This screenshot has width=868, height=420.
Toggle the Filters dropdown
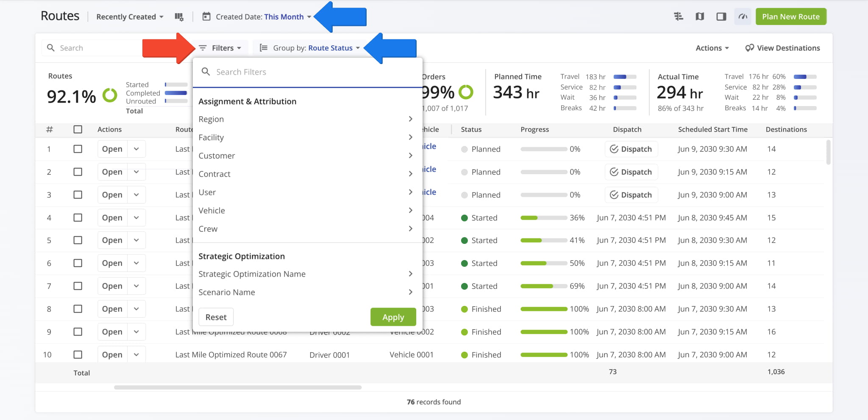[220, 48]
